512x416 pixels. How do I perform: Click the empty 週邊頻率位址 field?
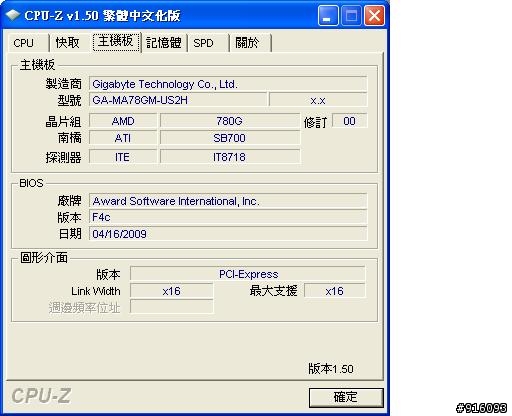pos(171,307)
